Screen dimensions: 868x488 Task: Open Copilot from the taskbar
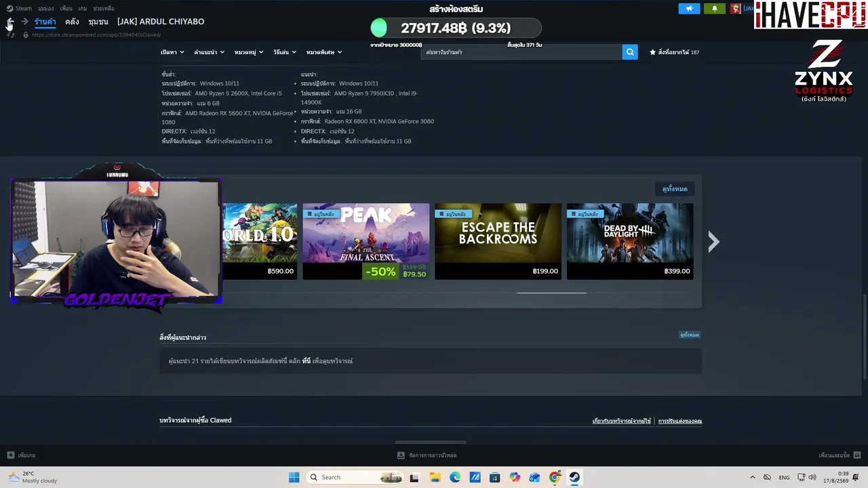[x=515, y=477]
